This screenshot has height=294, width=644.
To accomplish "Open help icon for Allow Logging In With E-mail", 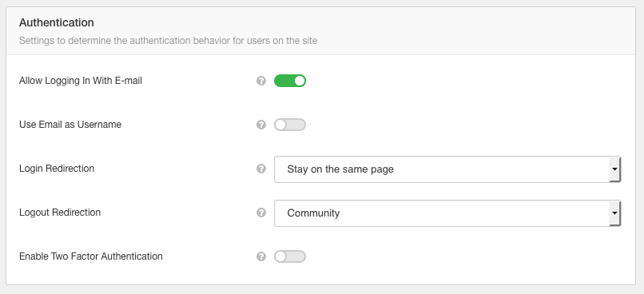I will coord(261,81).
